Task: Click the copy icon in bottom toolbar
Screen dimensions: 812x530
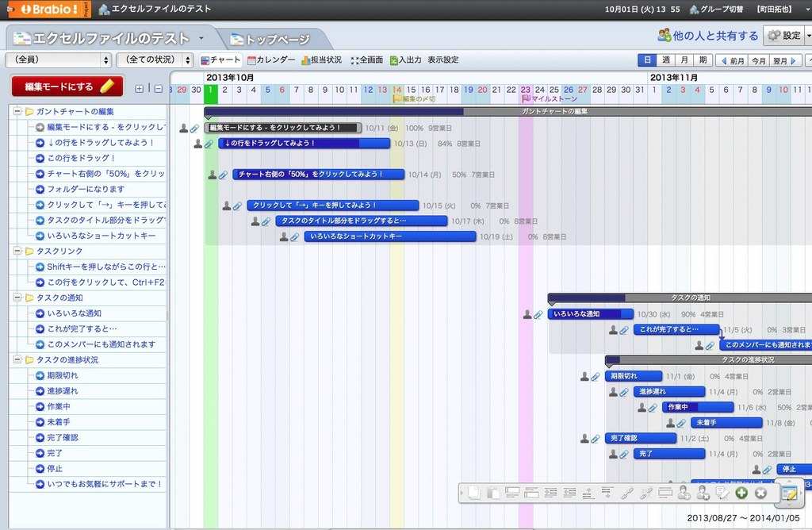Action: pyautogui.click(x=474, y=493)
